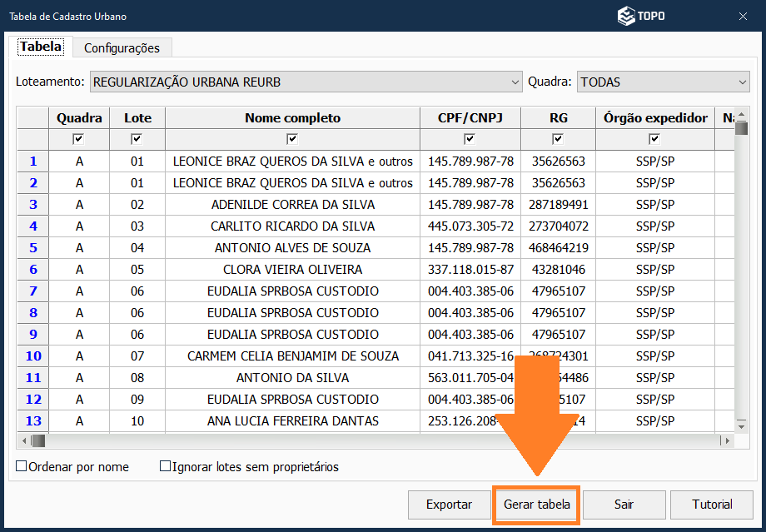Toggle the RG column checkbox

click(558, 139)
